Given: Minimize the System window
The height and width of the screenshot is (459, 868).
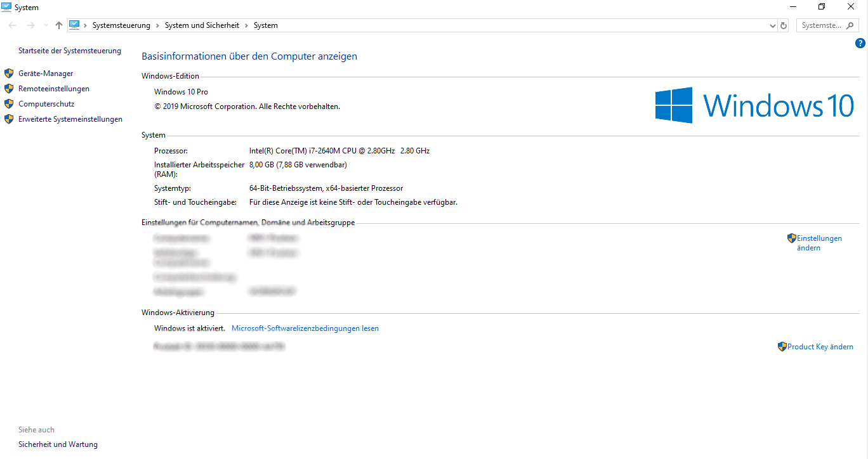Looking at the screenshot, I should point(793,6).
